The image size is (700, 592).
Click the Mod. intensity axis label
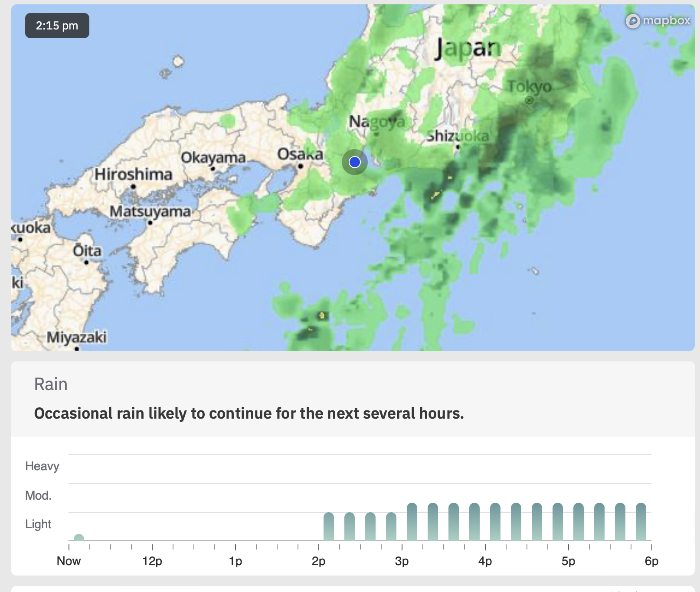coord(38,495)
